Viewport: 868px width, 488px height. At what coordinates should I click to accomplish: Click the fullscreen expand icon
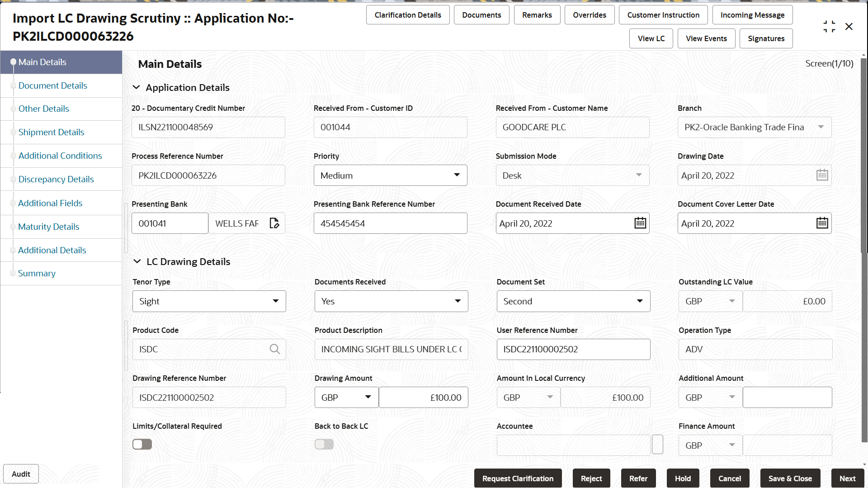click(829, 26)
